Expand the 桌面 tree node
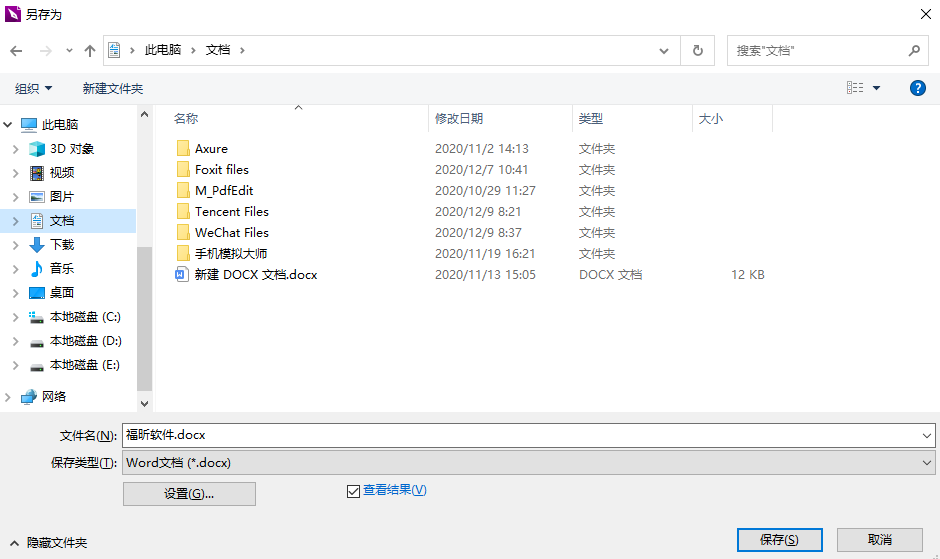This screenshot has height=559, width=940. [x=16, y=293]
